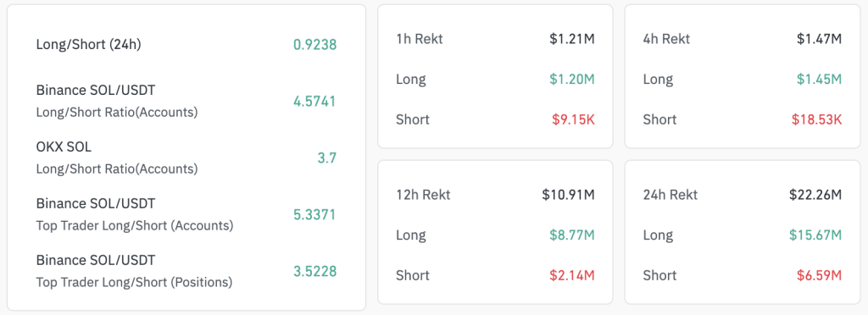868x315 pixels.
Task: Select the $1.21M 1h Rekt total
Action: pos(572,39)
